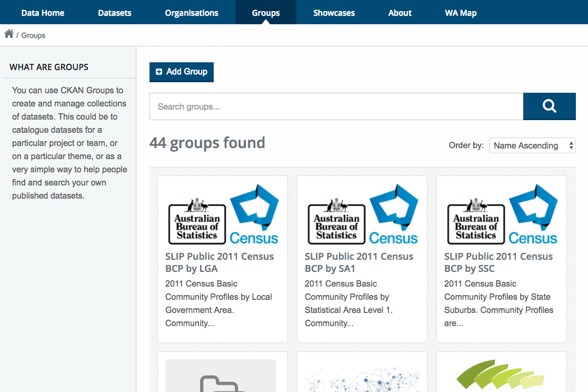
Task: Click the SSC card description text
Action: click(499, 303)
